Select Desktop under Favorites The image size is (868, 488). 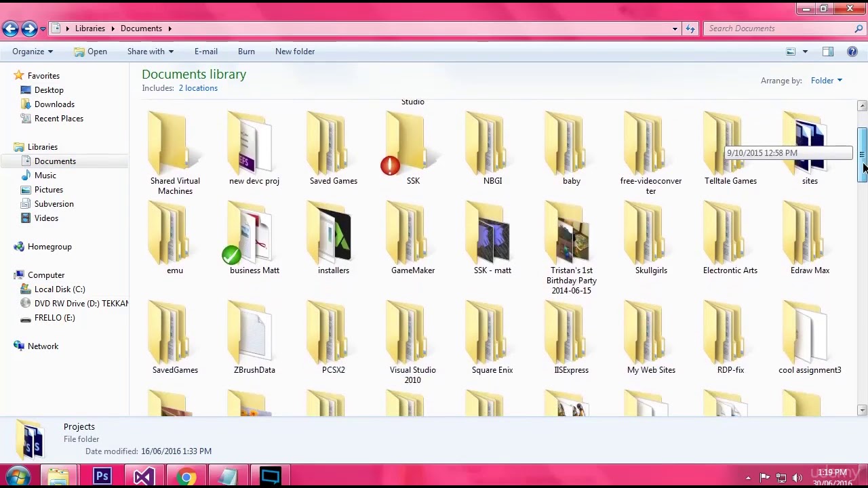49,90
